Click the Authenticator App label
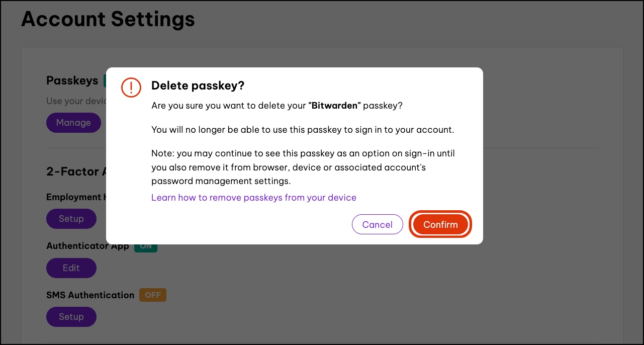Screen dimensions: 644x345 [87, 246]
